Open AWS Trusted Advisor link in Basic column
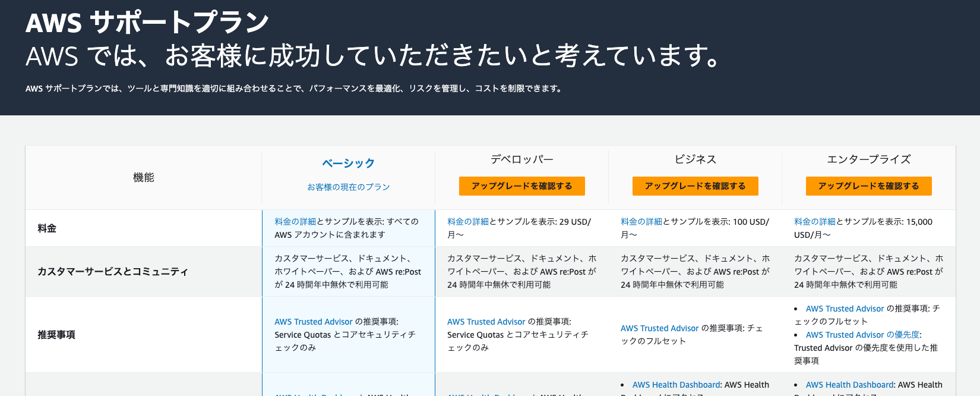 pos(314,322)
